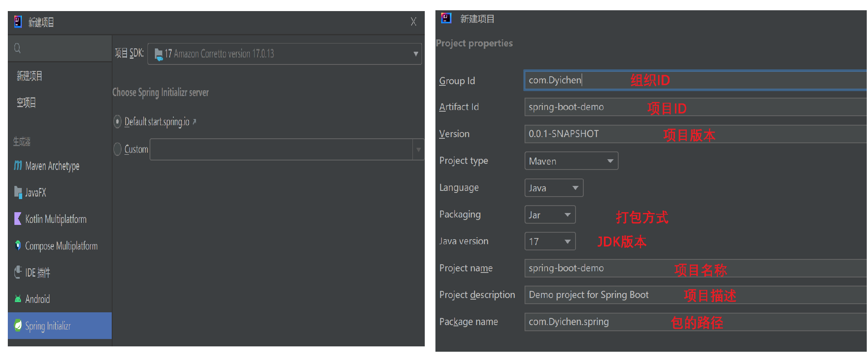Click the IntelliJ logo in left dialog title

pyautogui.click(x=18, y=22)
